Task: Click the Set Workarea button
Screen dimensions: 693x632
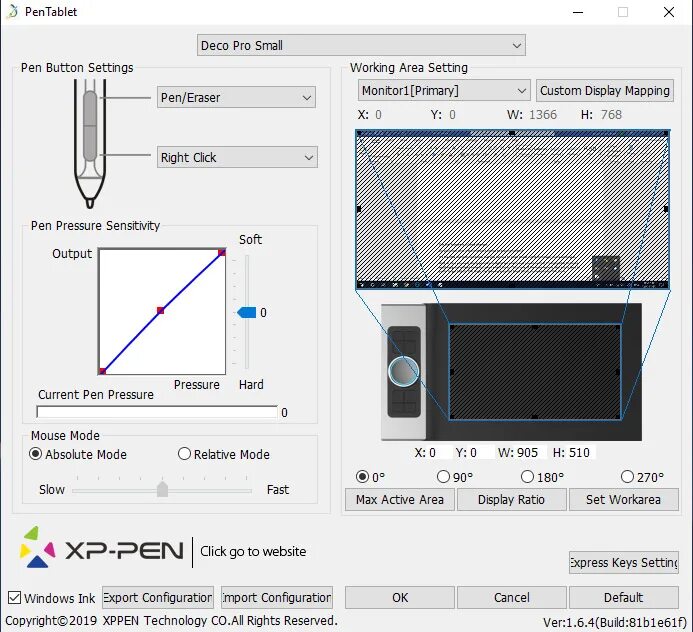Action: point(624,499)
